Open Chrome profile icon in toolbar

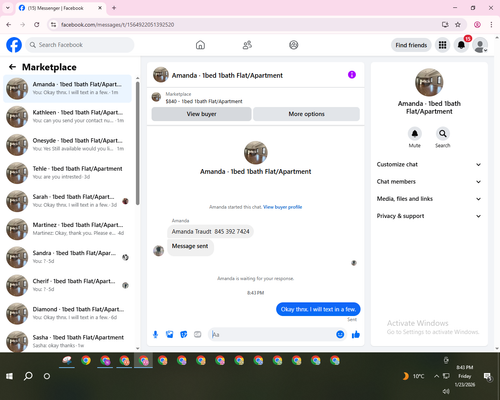pos(477,24)
